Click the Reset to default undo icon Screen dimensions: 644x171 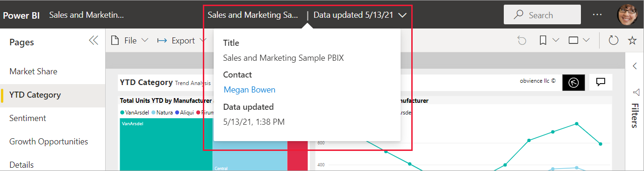coord(522,41)
